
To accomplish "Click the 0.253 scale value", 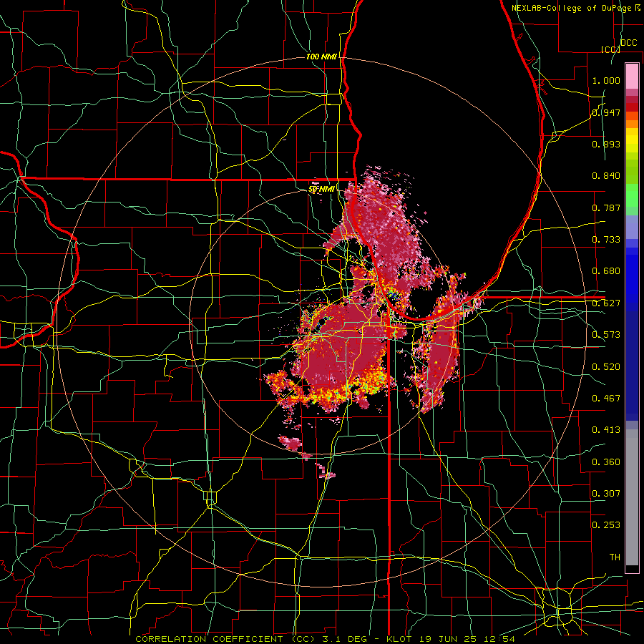I will 606,525.
